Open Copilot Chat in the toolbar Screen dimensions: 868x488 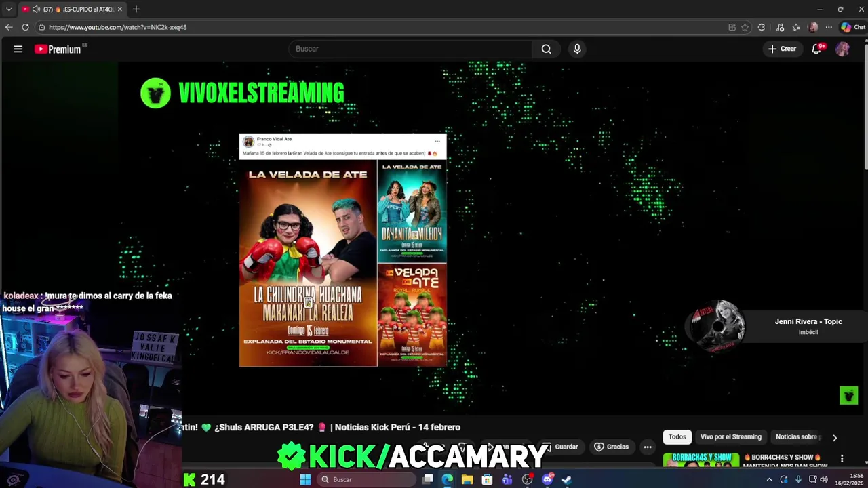click(853, 27)
